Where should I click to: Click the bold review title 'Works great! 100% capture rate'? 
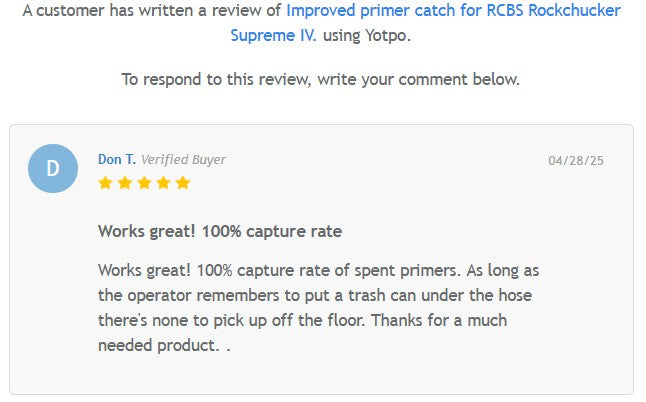tap(220, 231)
